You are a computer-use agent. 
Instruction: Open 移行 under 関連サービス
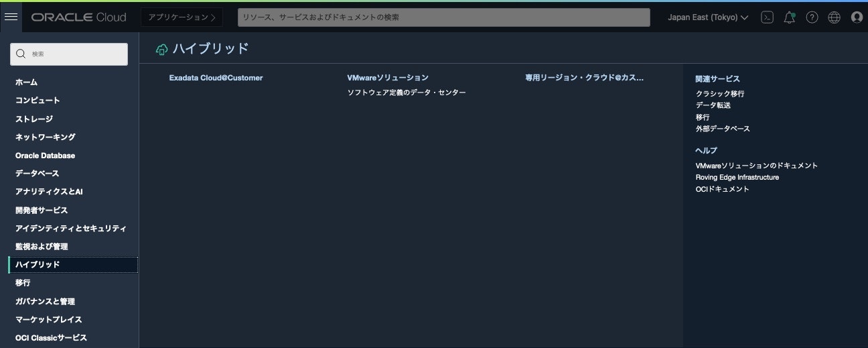(703, 117)
